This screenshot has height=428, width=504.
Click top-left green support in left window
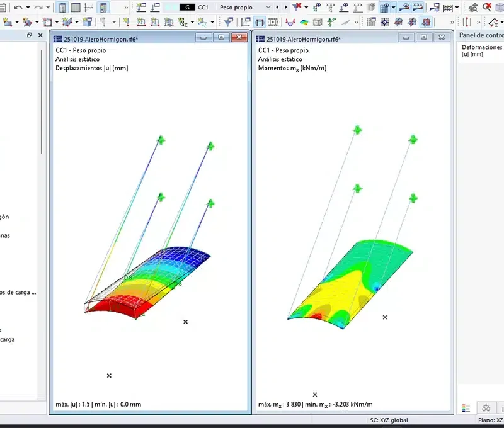pyautogui.click(x=161, y=140)
